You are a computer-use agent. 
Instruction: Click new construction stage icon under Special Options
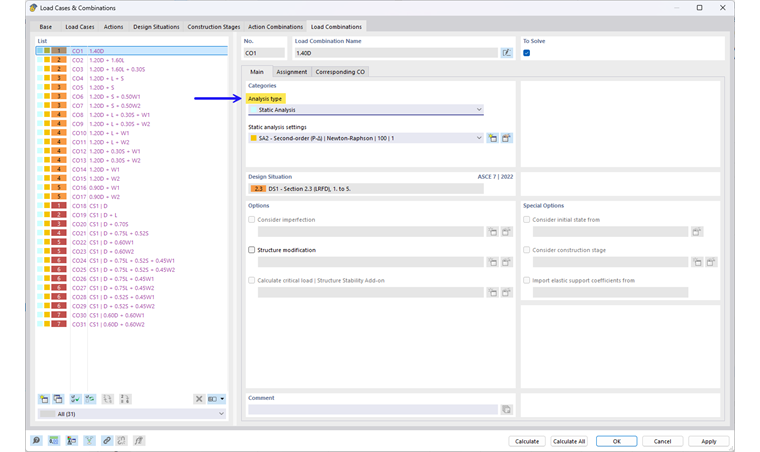(x=697, y=262)
